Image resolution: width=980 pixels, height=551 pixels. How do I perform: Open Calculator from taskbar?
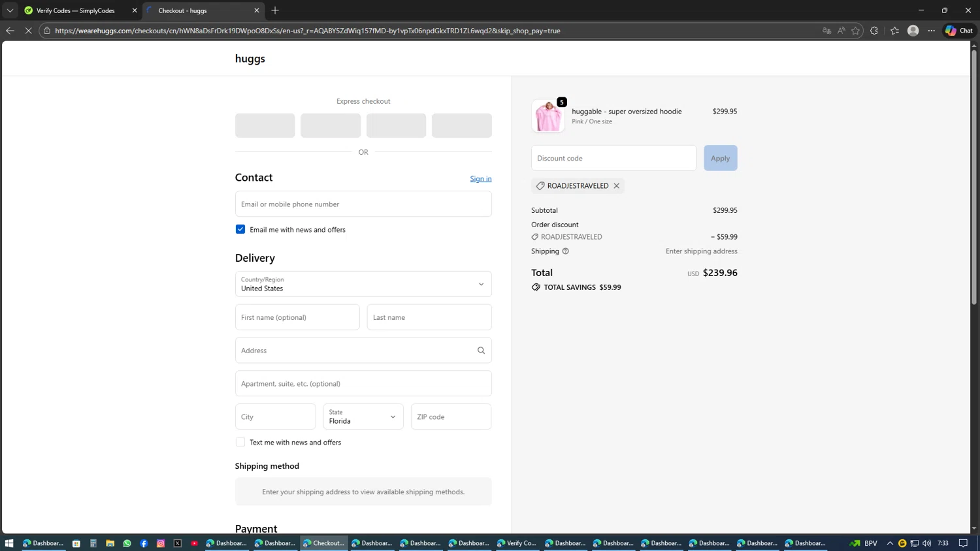coord(93,543)
